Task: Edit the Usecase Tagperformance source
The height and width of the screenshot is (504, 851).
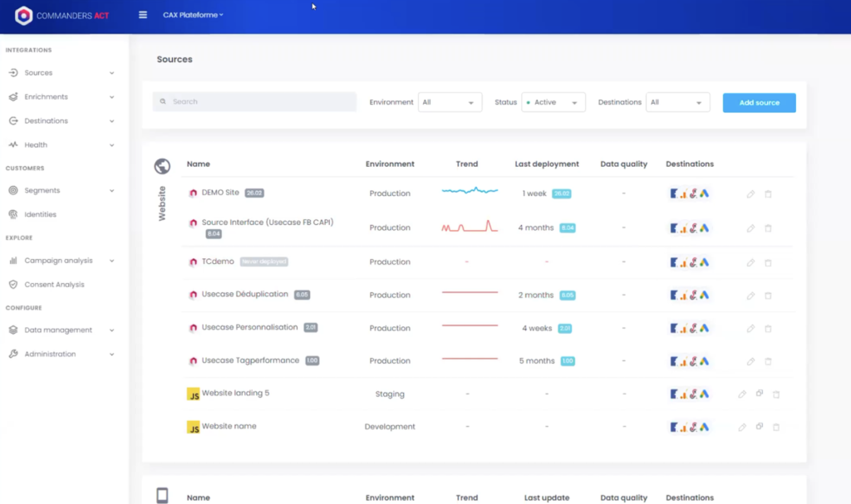Action: [750, 362]
